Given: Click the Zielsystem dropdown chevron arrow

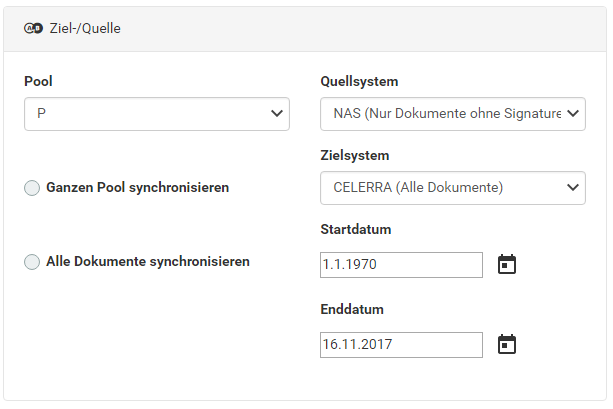Looking at the screenshot, I should coord(573,188).
